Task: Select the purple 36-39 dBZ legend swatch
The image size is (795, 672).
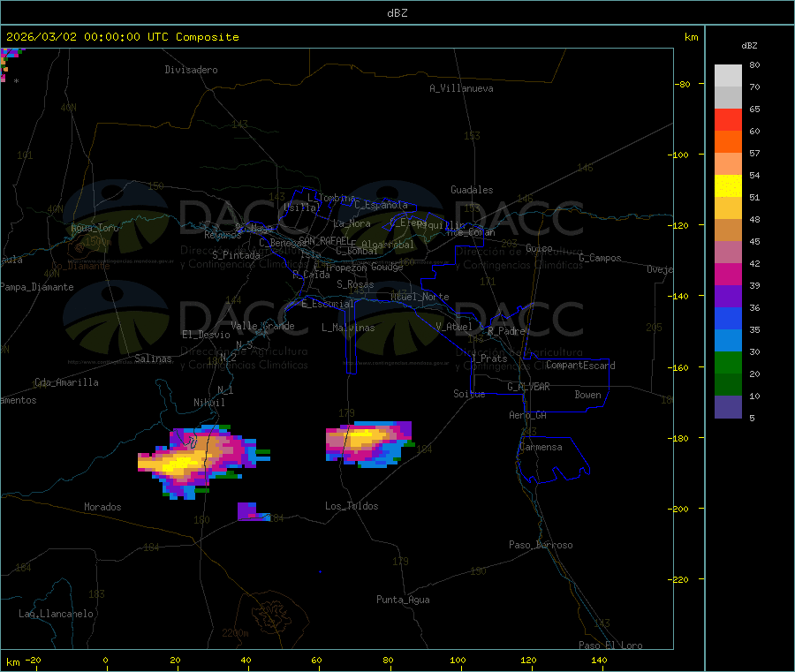Action: point(728,297)
